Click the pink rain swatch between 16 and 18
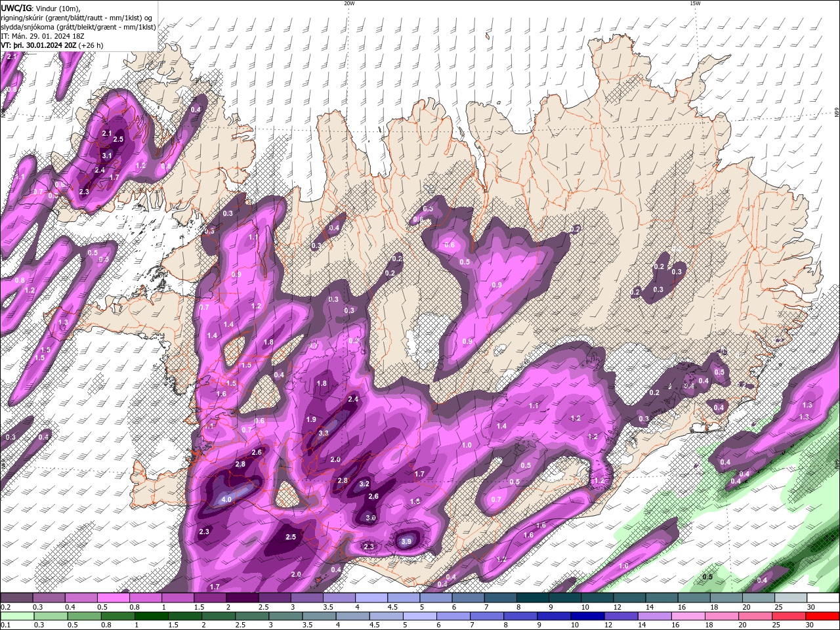840x630 pixels. [x=688, y=616]
